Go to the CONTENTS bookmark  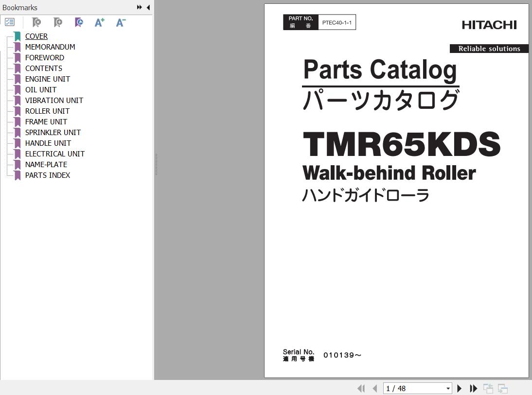click(43, 68)
